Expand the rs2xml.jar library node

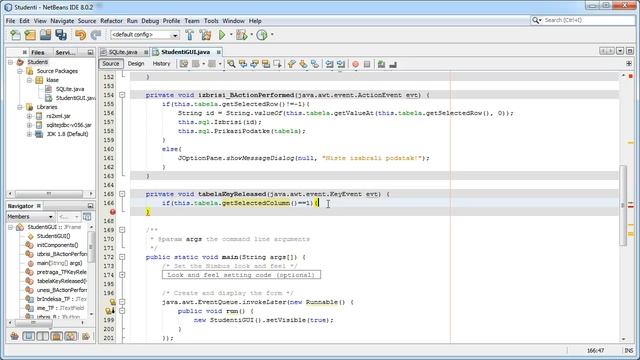(x=29, y=116)
